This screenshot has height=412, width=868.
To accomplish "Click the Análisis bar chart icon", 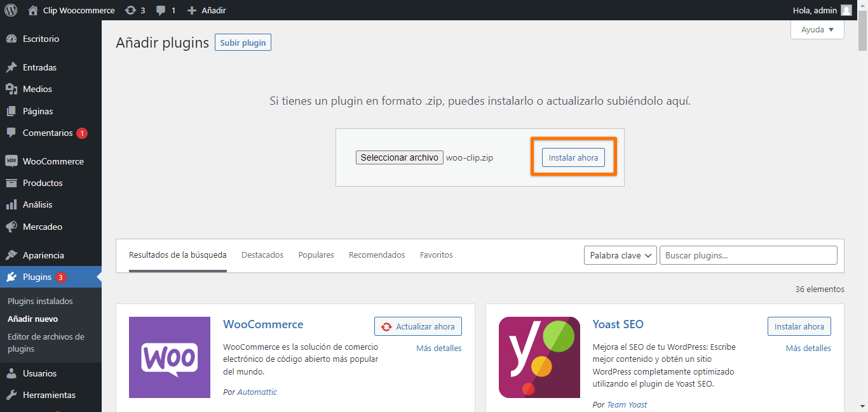I will pos(11,204).
